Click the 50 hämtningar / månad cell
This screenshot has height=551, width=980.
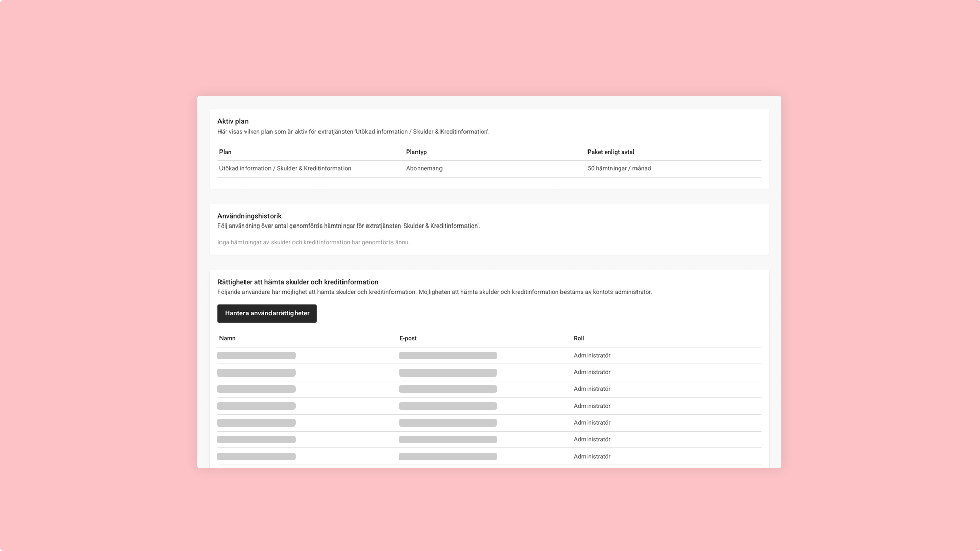click(x=619, y=168)
